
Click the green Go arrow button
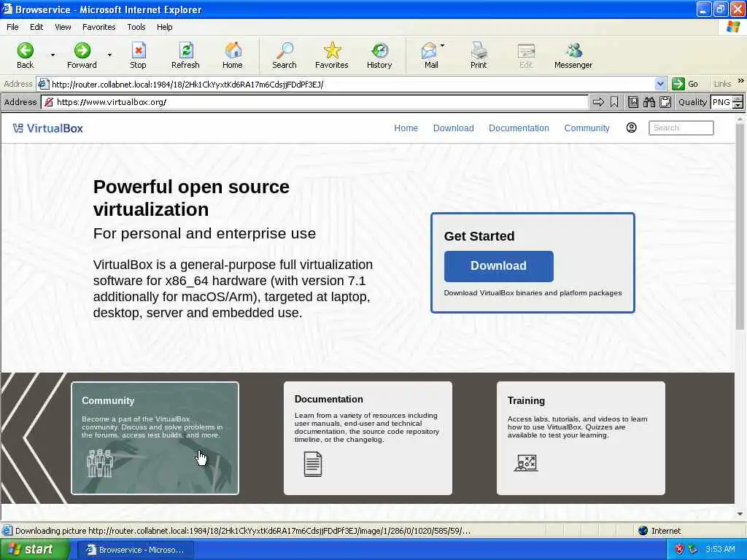[x=678, y=85]
